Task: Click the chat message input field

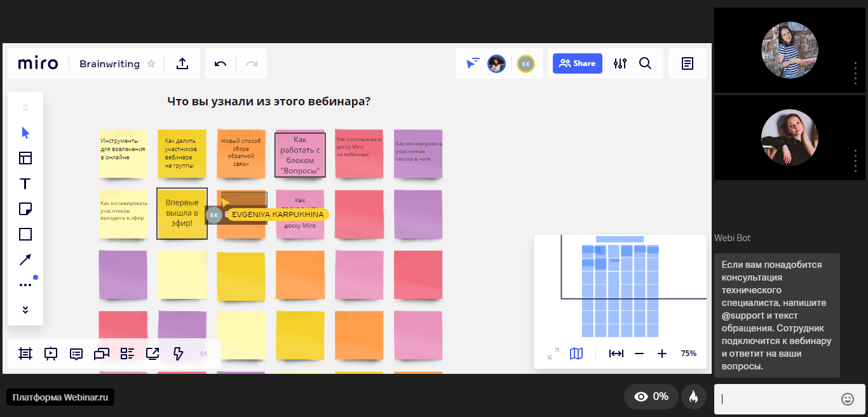Action: 778,399
